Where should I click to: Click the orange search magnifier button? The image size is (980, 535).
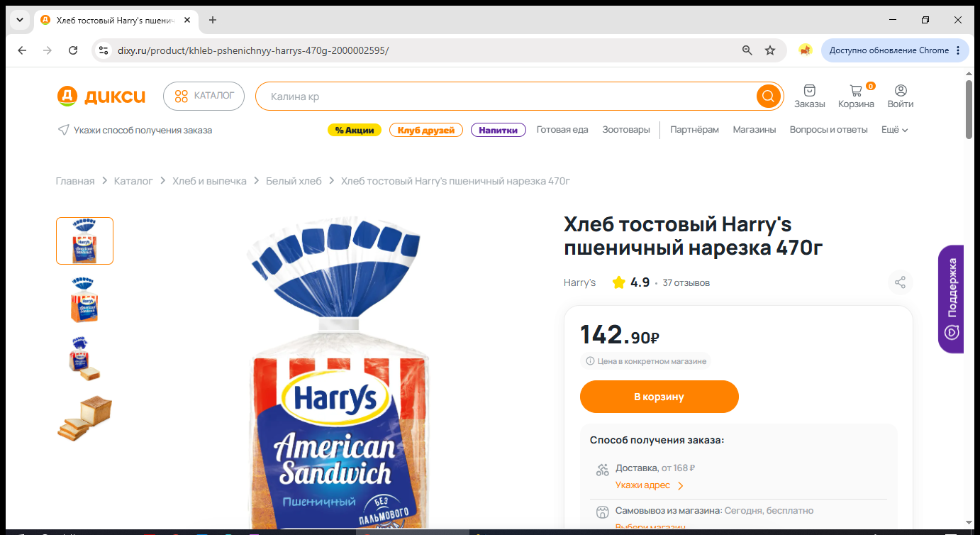768,96
